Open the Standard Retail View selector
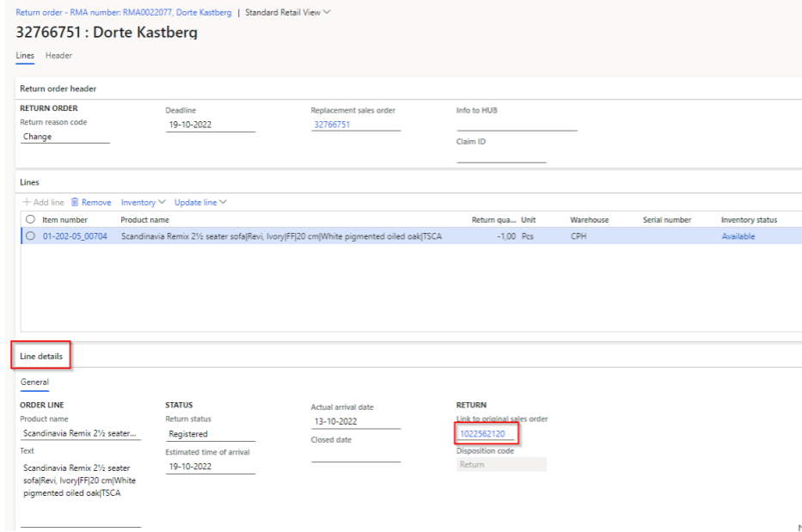The image size is (802, 532). tap(287, 12)
